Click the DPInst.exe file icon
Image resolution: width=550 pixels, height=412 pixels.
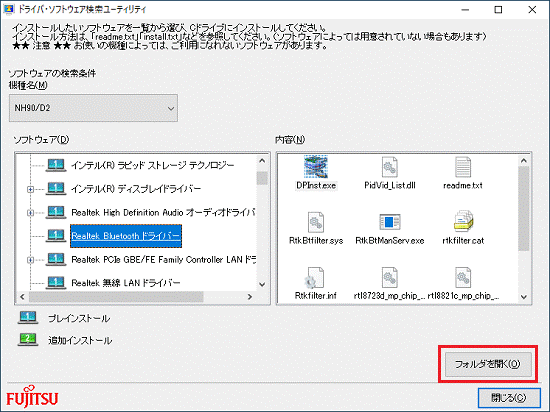click(316, 167)
